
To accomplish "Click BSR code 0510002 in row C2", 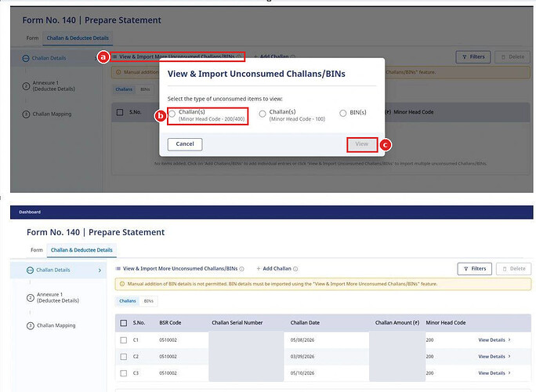I will (x=168, y=357).
